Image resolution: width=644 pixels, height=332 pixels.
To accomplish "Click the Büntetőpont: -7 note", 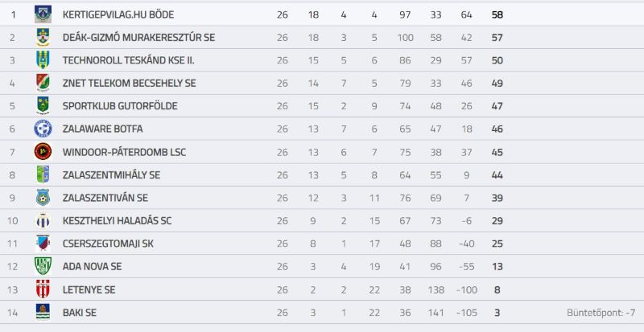I will 601,313.
